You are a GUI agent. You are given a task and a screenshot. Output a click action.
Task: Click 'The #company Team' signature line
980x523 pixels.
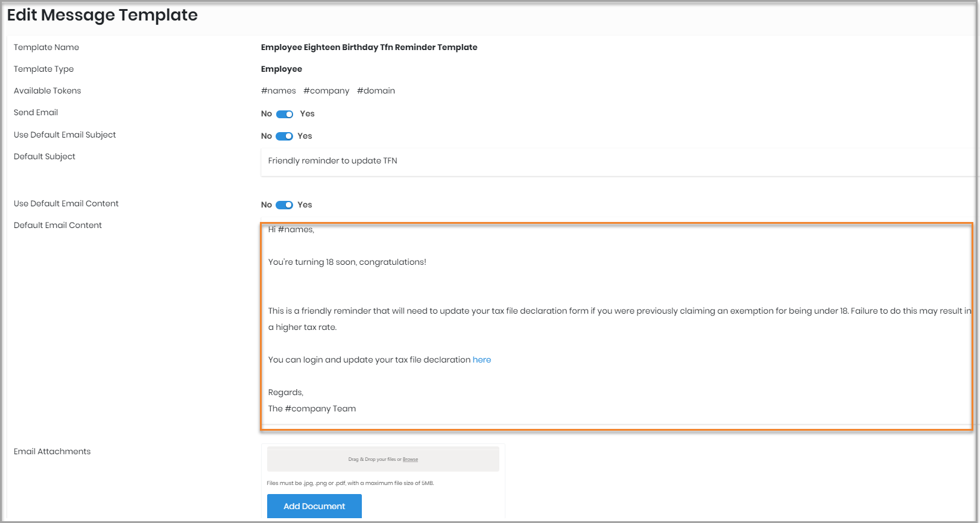click(x=312, y=409)
